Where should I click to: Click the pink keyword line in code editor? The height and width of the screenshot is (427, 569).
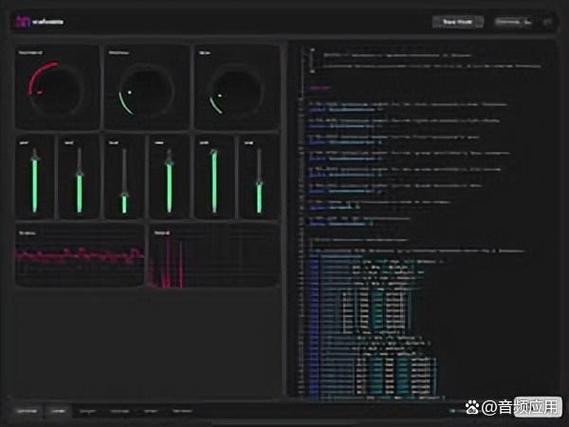click(x=320, y=88)
